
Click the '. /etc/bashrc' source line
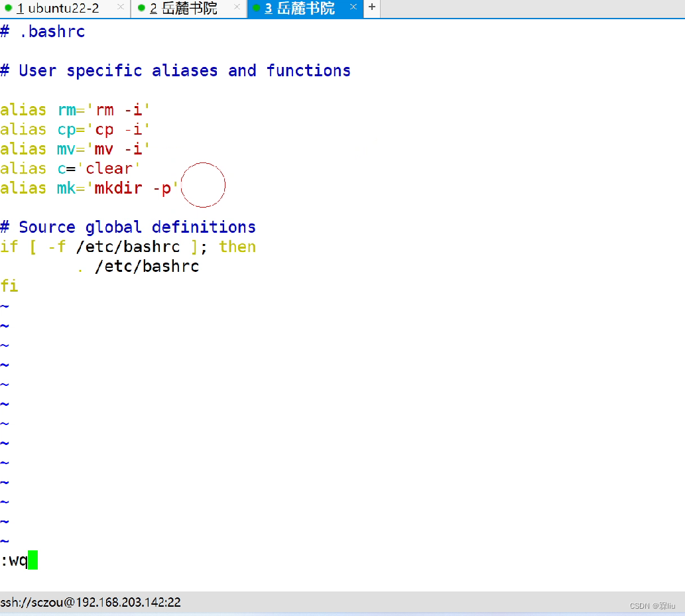(x=139, y=267)
